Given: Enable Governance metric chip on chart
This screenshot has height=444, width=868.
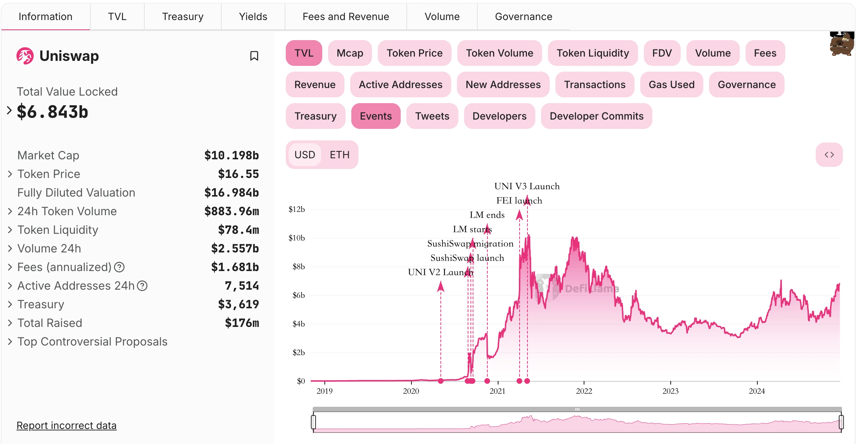Looking at the screenshot, I should (x=747, y=85).
